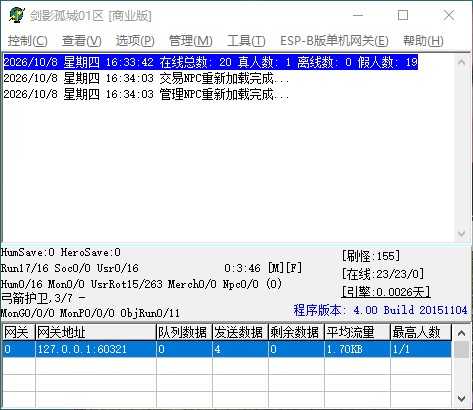
Task: Click the 队列数据 column header
Action: coord(184,332)
